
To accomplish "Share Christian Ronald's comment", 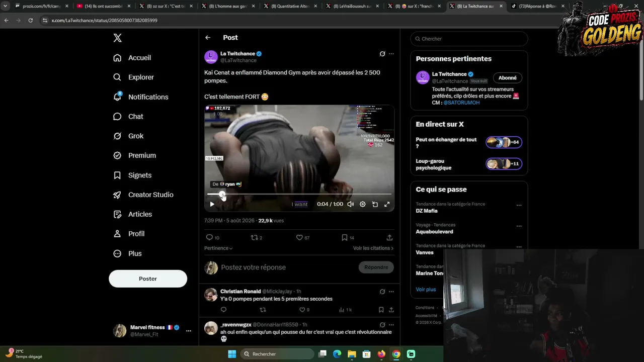I will (x=391, y=310).
